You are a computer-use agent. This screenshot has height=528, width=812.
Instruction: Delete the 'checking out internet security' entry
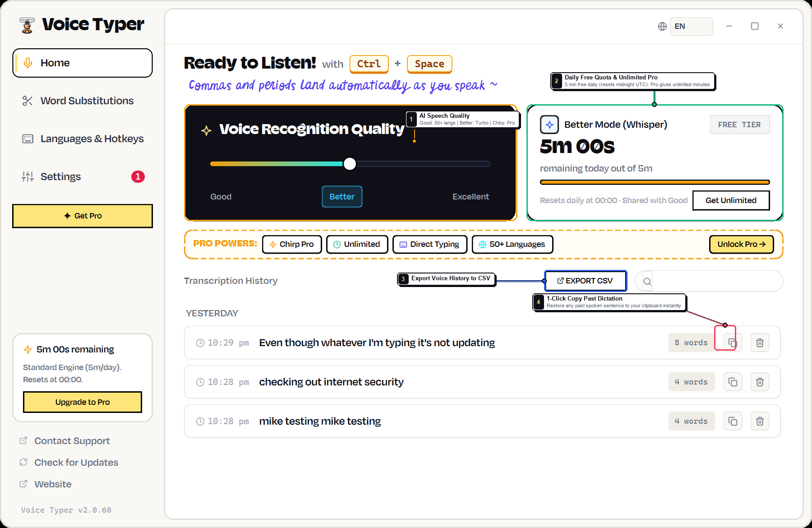[x=760, y=382]
